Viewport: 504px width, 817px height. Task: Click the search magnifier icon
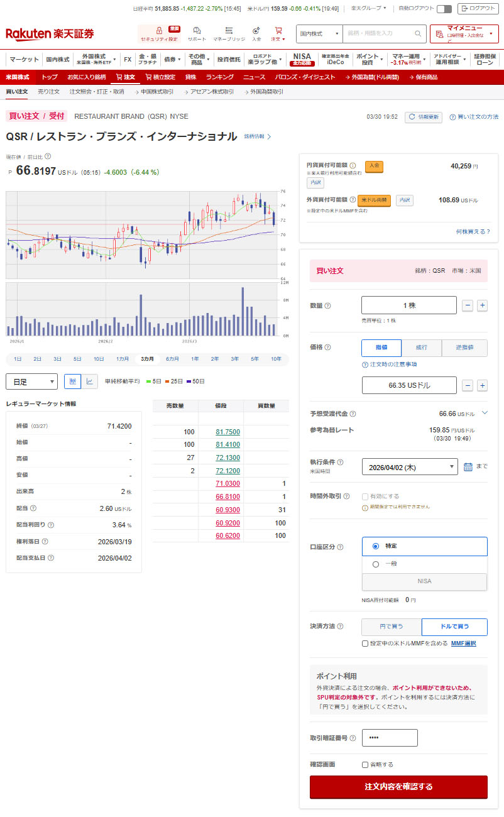[x=419, y=33]
